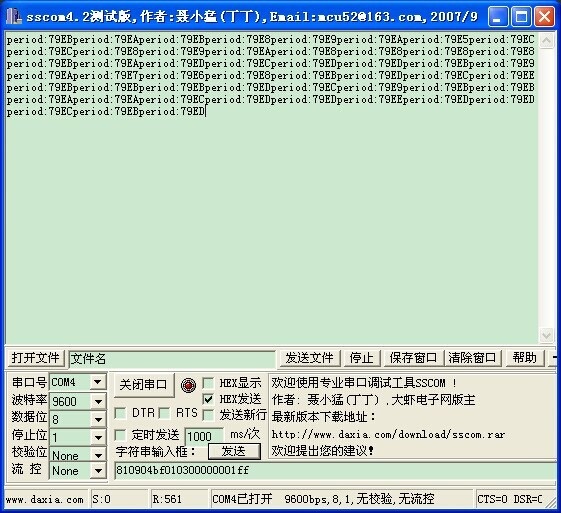Click the 清除窗口 clear window button
The width and height of the screenshot is (561, 513).
pyautogui.click(x=472, y=358)
